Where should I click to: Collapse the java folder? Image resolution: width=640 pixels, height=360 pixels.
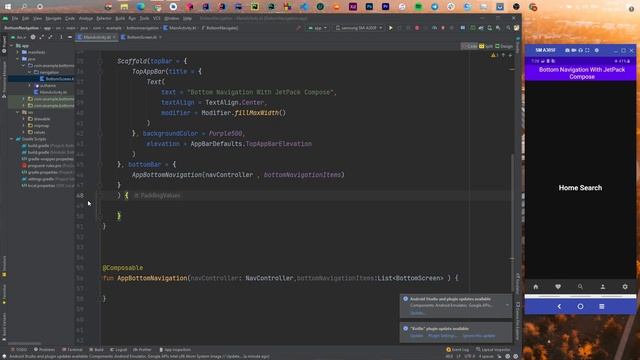click(18, 59)
